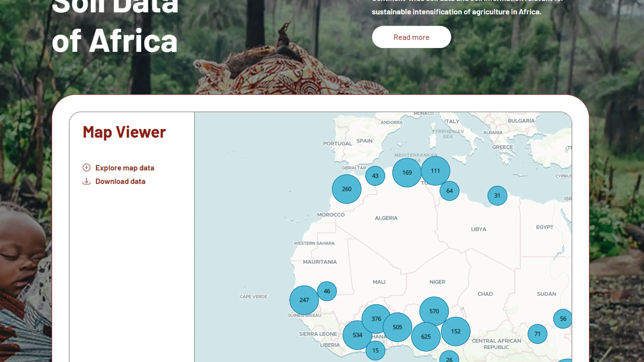Open the Explore map data link
Image resolution: width=644 pixels, height=362 pixels.
125,168
